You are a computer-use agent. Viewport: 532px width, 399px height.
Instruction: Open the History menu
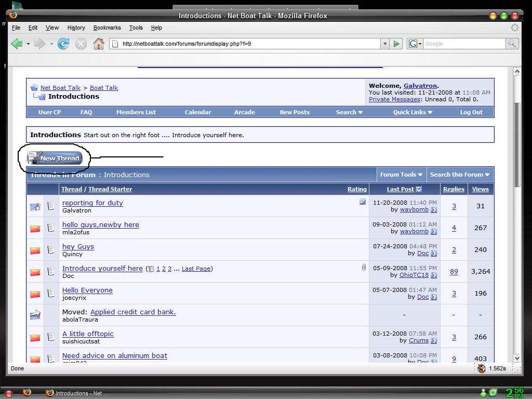click(76, 28)
